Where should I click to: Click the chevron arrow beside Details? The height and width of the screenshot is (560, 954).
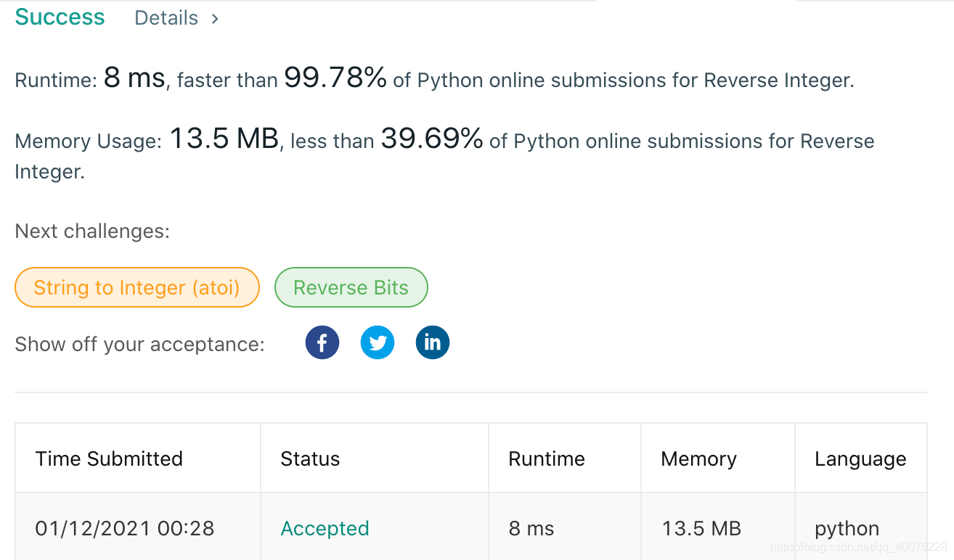coord(215,19)
